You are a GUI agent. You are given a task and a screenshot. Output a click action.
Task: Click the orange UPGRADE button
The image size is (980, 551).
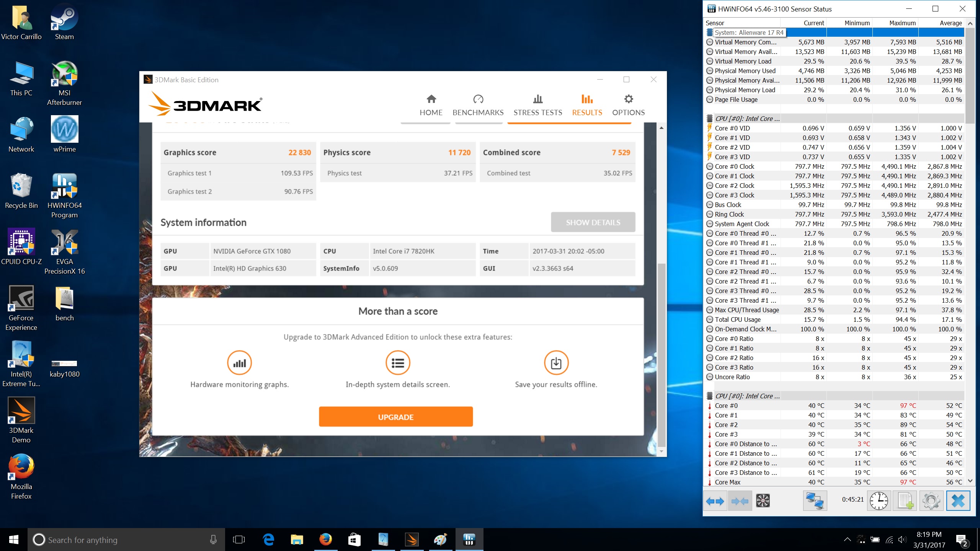point(396,417)
